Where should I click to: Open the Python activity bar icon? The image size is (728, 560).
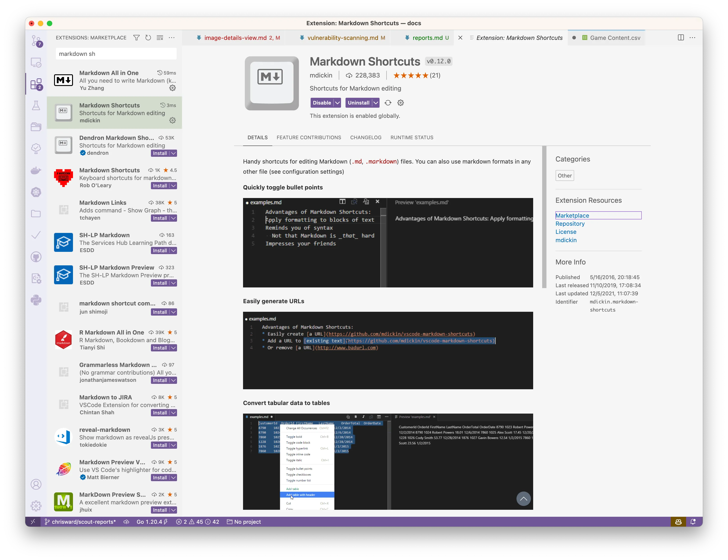(x=36, y=300)
